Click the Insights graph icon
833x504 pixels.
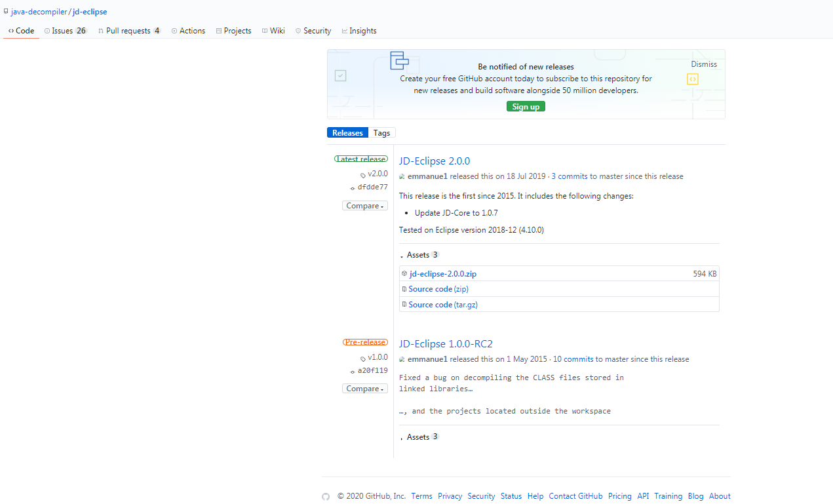pyautogui.click(x=345, y=30)
